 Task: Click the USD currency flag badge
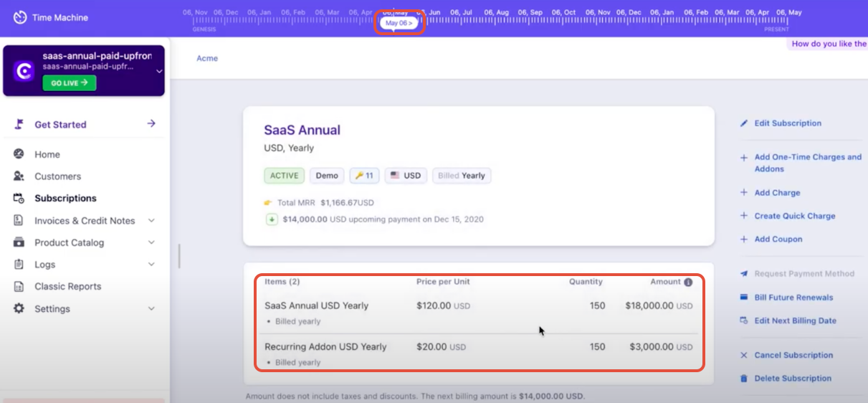point(406,176)
